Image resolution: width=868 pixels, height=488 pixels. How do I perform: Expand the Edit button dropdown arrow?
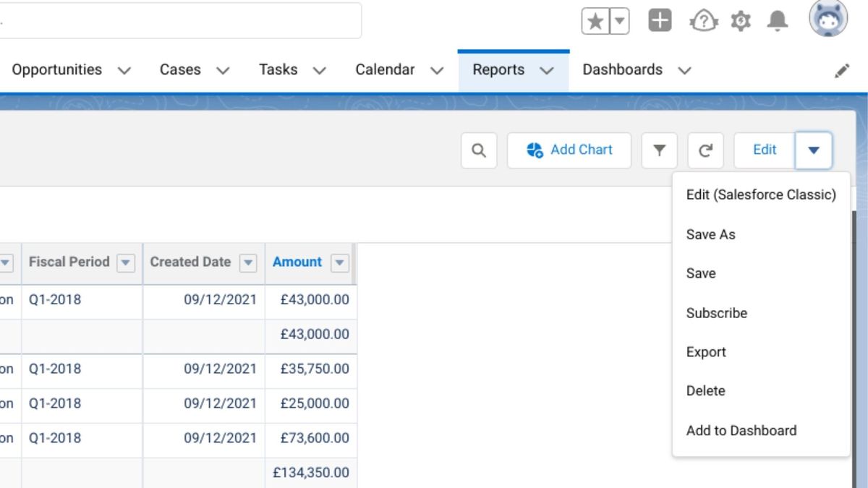[814, 150]
